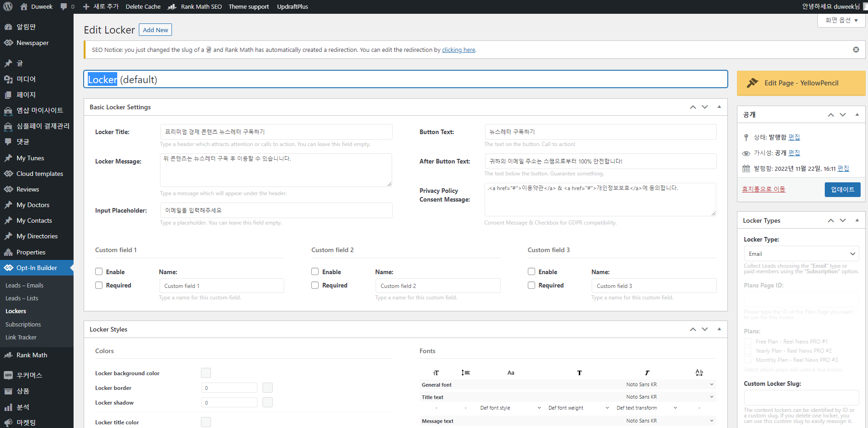
Task: Click the Newspaper theme icon in sidebar
Action: [x=8, y=43]
